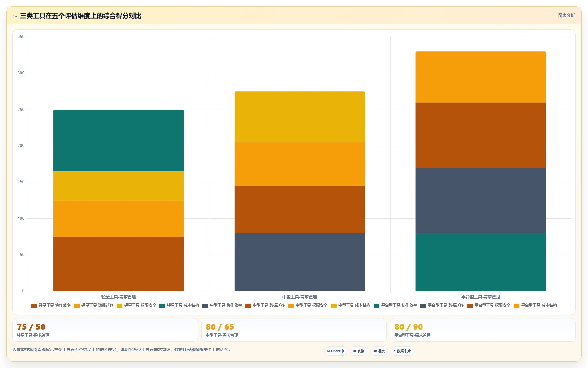Select the 进度 chip
The image size is (588, 368).
379,351
